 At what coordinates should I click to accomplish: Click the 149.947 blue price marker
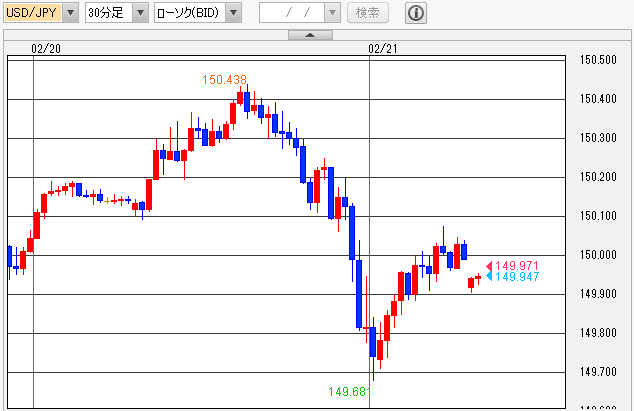[513, 277]
